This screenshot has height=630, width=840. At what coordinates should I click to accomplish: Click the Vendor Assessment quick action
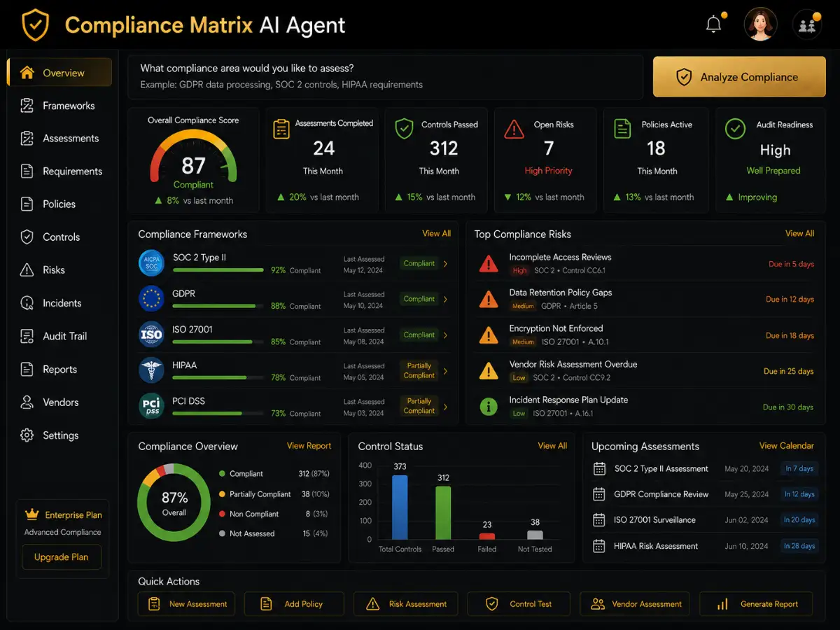coord(635,604)
